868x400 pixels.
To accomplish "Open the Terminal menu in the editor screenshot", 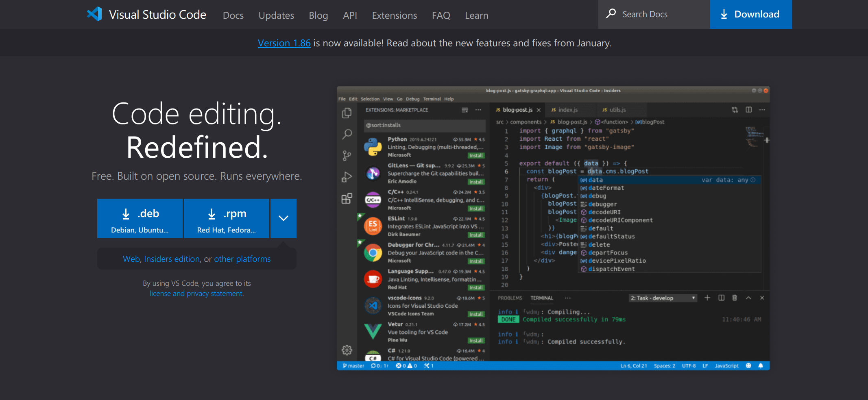I will click(x=432, y=99).
